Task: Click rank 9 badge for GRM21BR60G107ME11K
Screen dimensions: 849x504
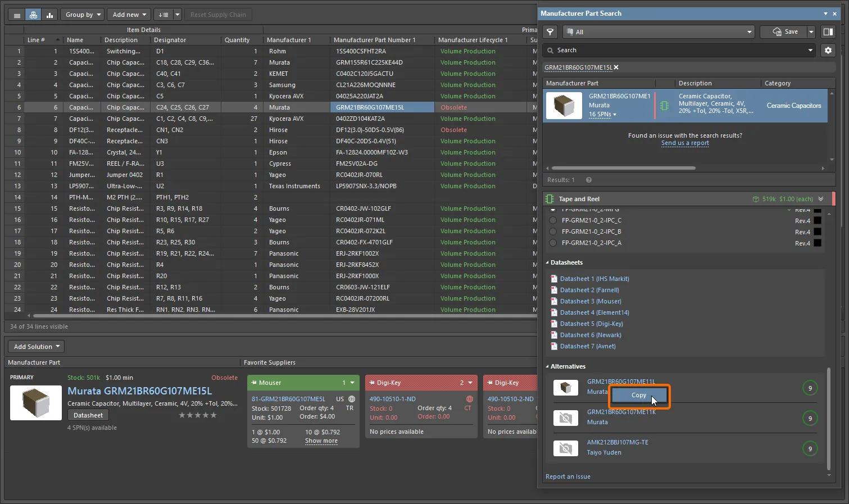Action: coord(810,419)
